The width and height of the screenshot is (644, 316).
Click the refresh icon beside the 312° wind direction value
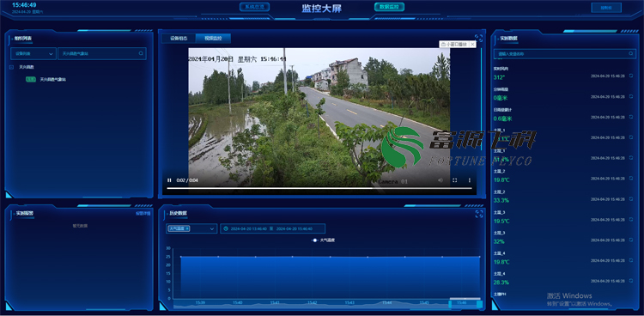coord(631,76)
